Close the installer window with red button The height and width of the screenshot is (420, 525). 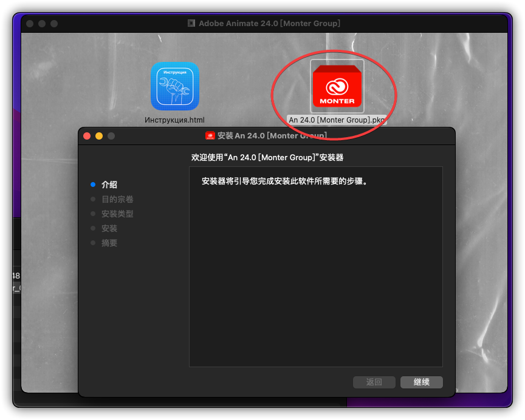click(87, 136)
